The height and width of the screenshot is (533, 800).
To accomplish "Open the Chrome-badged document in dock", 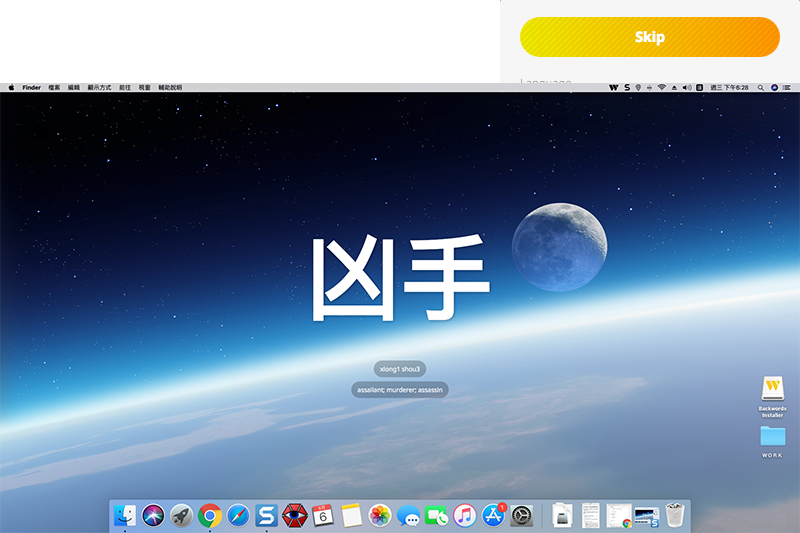I will [619, 516].
